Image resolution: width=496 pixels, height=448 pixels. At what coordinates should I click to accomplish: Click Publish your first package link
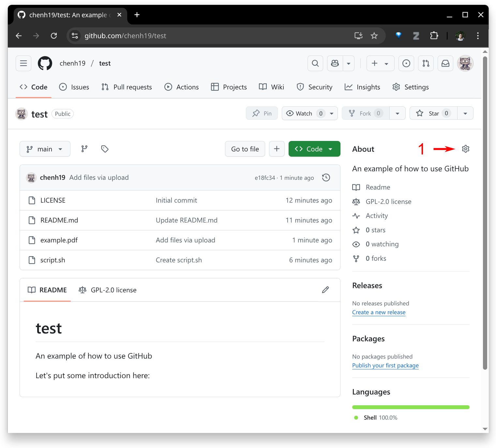tap(385, 365)
